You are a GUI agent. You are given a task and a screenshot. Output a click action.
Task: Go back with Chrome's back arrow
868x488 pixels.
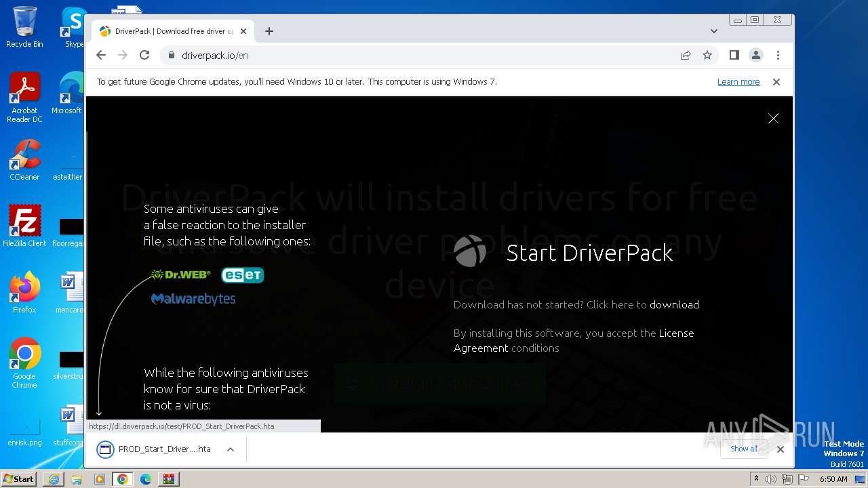pos(101,56)
